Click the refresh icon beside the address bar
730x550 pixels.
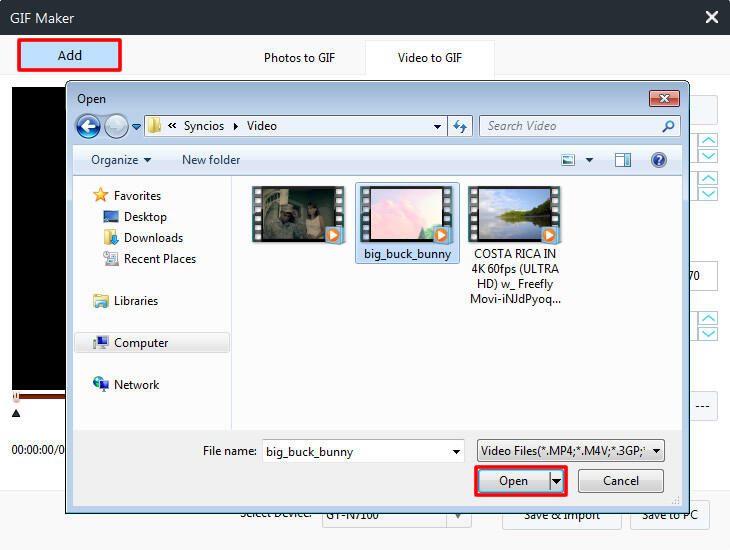pos(461,127)
